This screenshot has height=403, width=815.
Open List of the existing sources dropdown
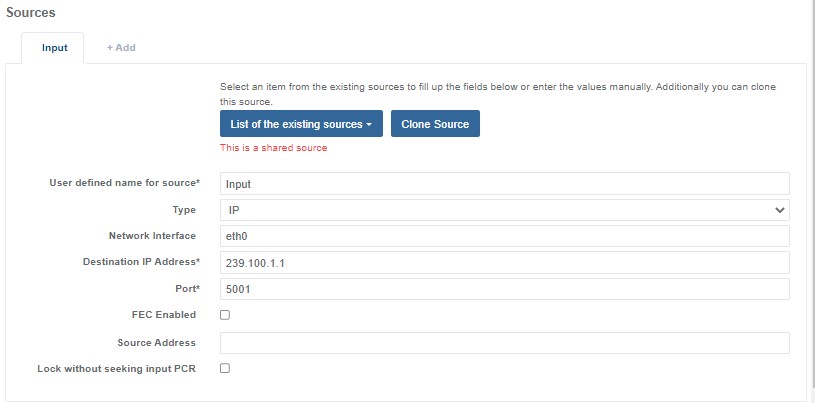[x=301, y=124]
